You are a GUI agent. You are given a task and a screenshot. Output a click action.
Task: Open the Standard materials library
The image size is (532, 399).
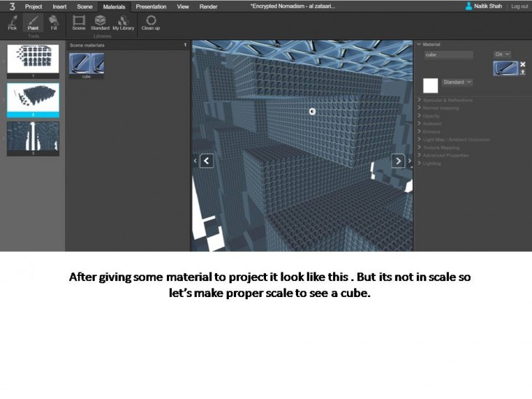(x=100, y=22)
